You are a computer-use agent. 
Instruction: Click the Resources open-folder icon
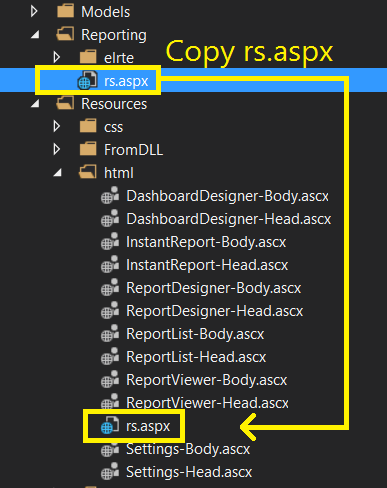point(65,103)
